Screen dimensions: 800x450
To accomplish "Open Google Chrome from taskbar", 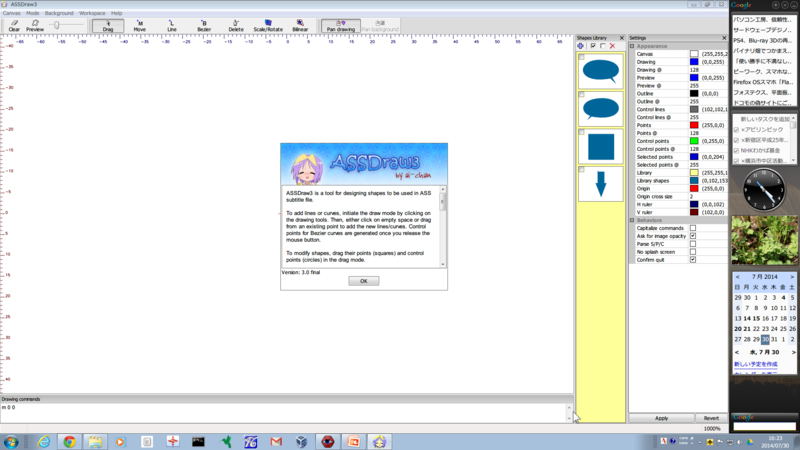I will tap(69, 442).
